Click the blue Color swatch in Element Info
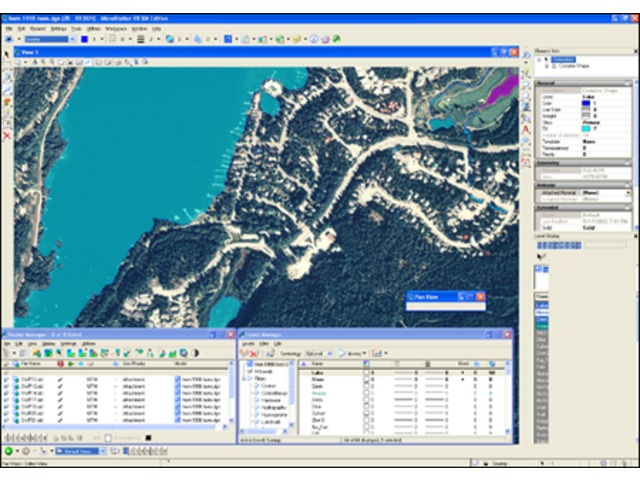This screenshot has height=480, width=640. pos(585,102)
